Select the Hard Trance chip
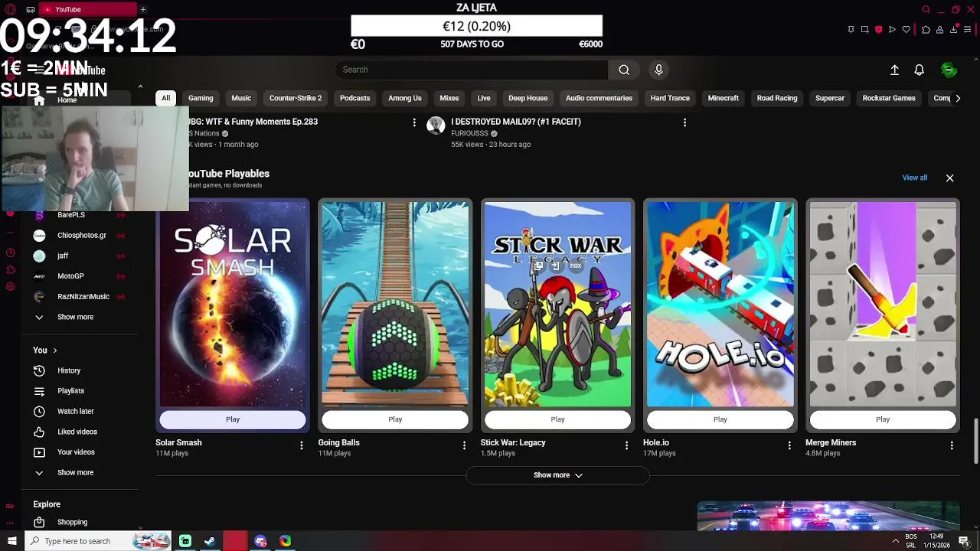This screenshot has width=980, height=551. click(670, 98)
